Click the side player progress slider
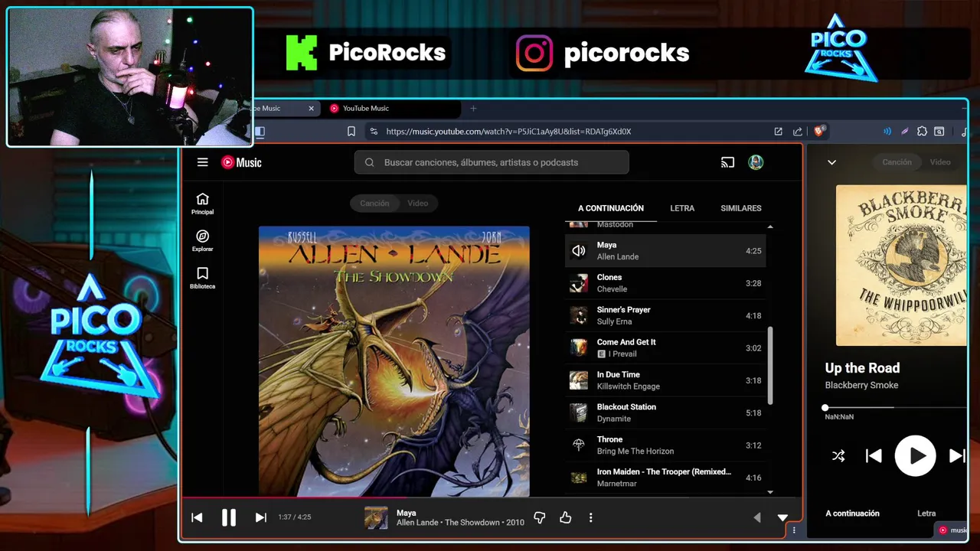Image resolution: width=980 pixels, height=551 pixels. pyautogui.click(x=896, y=408)
